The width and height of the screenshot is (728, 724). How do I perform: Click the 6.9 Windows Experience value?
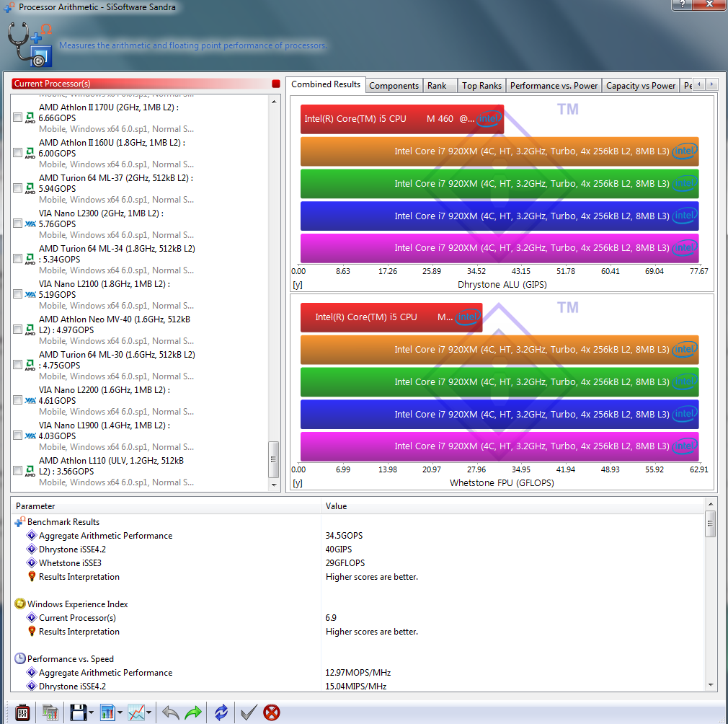point(331,618)
